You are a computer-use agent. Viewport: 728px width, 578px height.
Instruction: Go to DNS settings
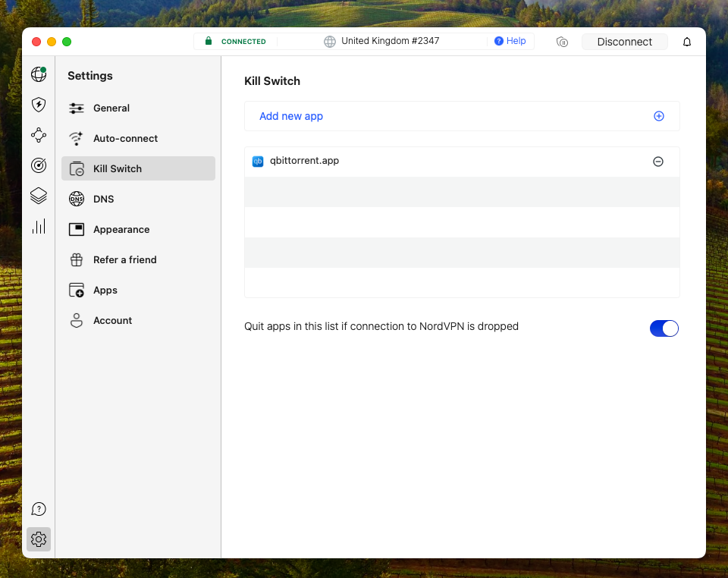138,199
